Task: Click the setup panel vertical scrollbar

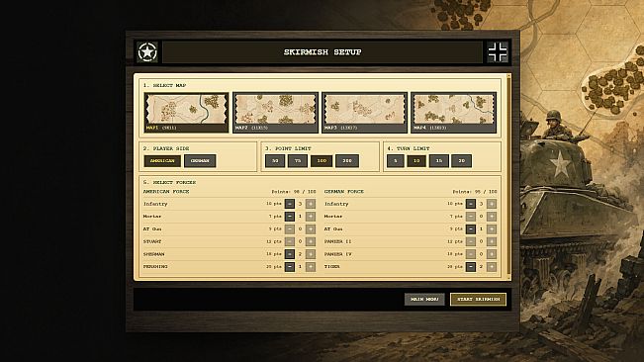Action: coord(509,177)
